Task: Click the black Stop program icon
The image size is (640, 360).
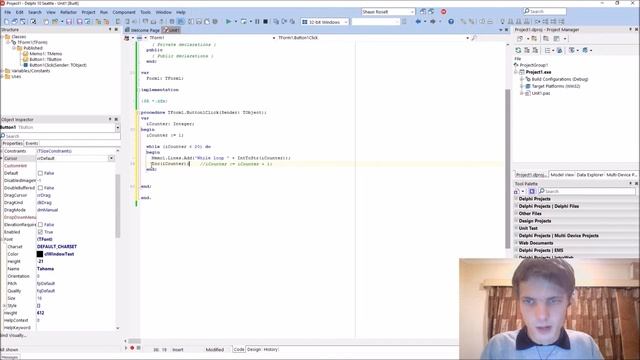Action: click(x=265, y=22)
